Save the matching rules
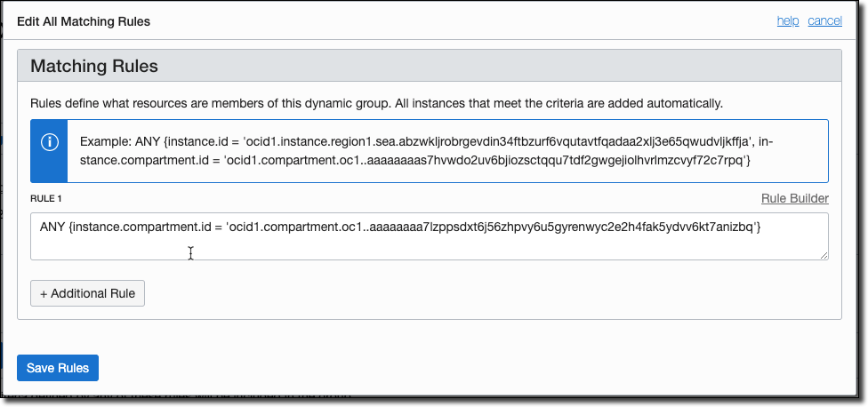Screen dimensions: 868x407 [x=58, y=368]
